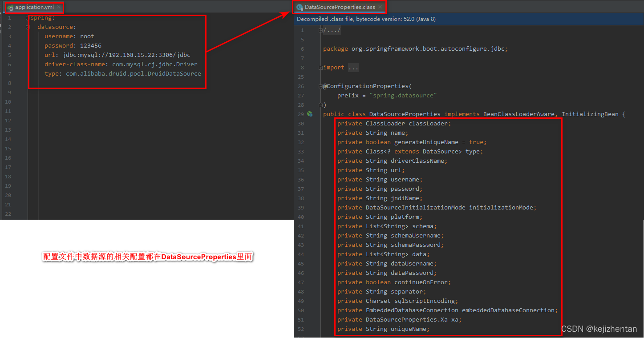Image resolution: width=644 pixels, height=338 pixels.
Task: Click line number 29 in the class file gutter
Action: 301,114
